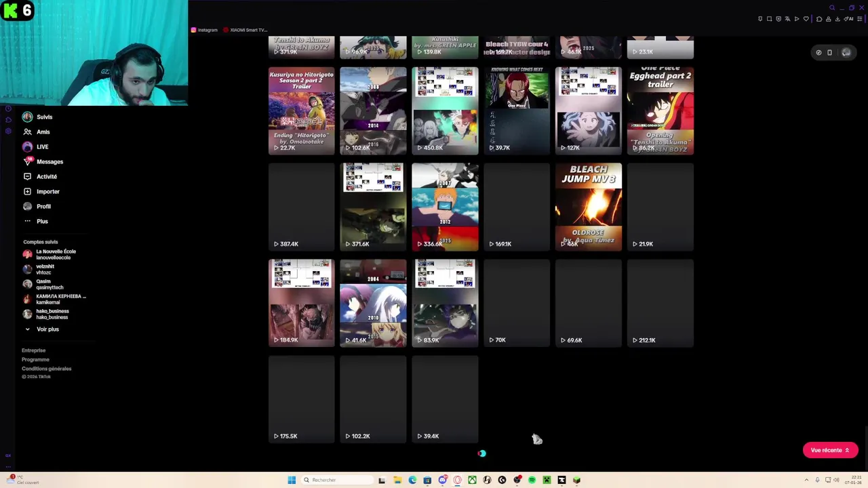Open Spotify from the taskbar
The width and height of the screenshot is (868, 488).
tap(532, 480)
